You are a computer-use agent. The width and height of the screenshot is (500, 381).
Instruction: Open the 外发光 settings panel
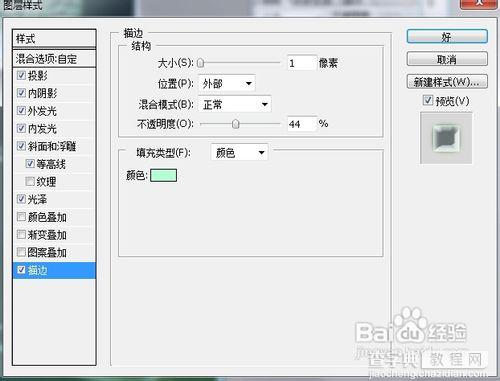(42, 111)
